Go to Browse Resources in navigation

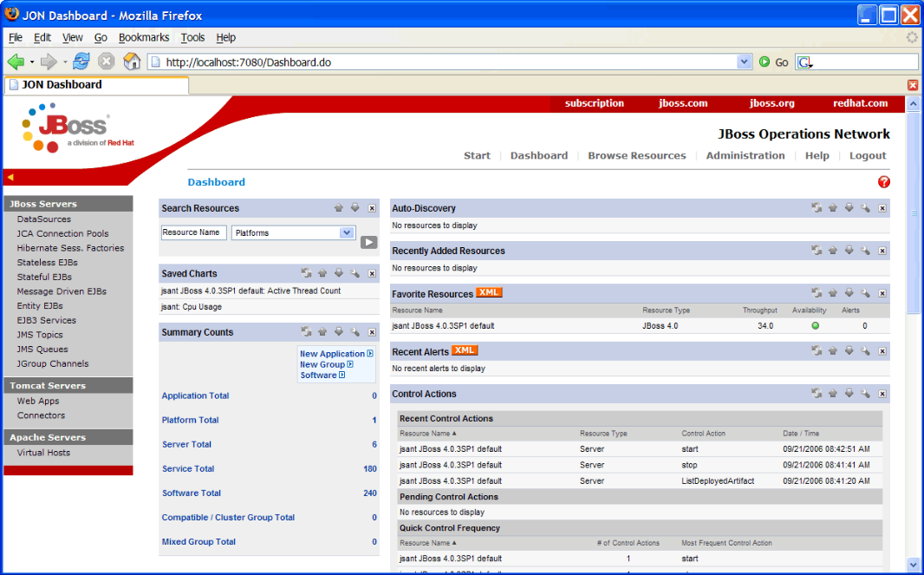coord(636,156)
